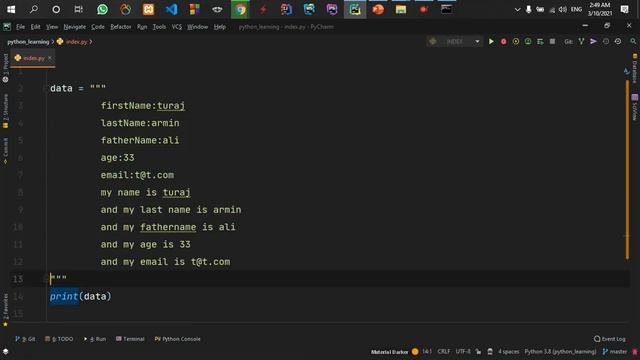Open Google Chrome from the taskbar
Viewport: 640px width, 360px height.
240,9
